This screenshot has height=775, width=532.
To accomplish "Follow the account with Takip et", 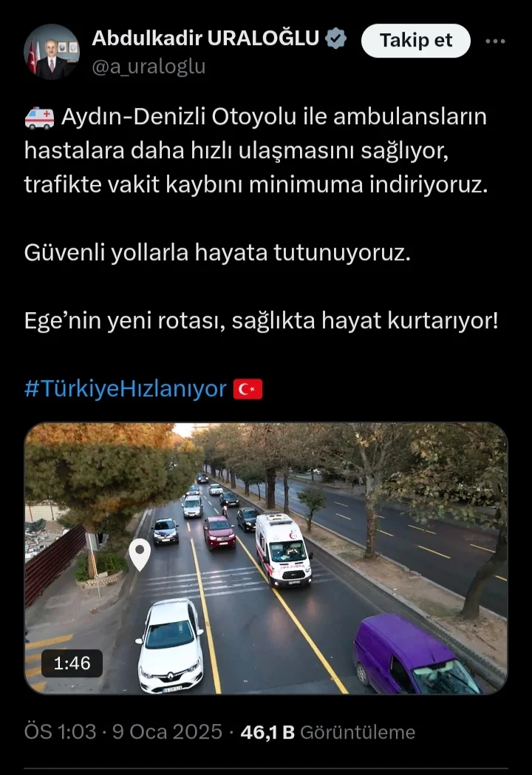I will click(415, 41).
